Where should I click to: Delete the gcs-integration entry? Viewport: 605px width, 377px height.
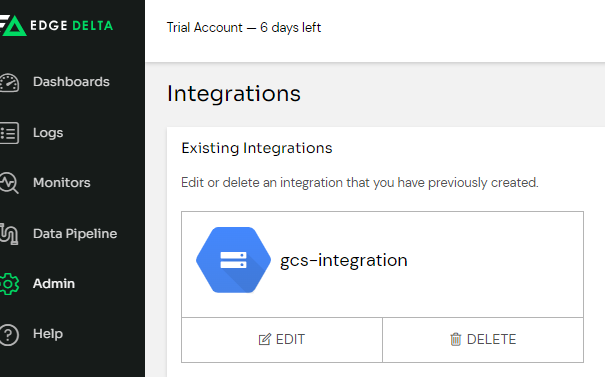pos(483,340)
